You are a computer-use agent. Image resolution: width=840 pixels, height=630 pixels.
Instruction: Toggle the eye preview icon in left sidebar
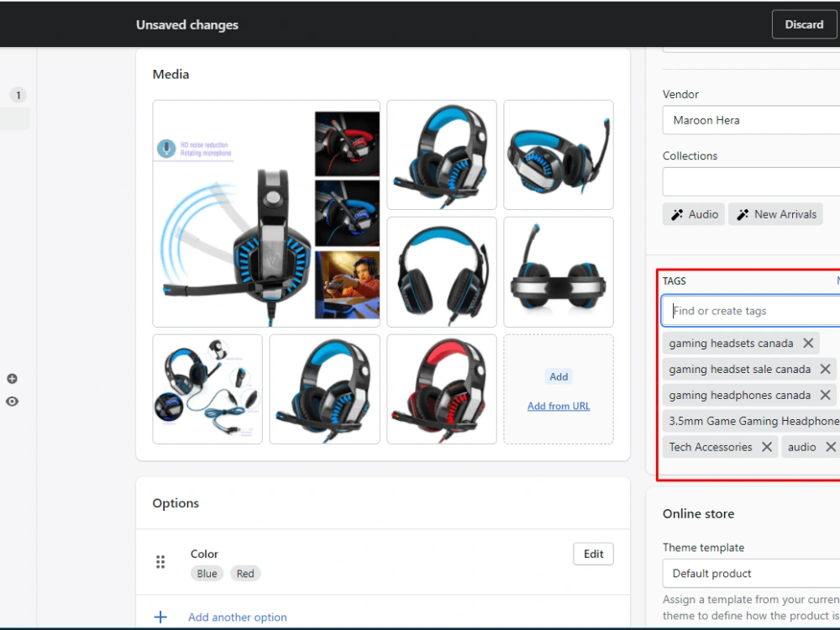[x=12, y=402]
